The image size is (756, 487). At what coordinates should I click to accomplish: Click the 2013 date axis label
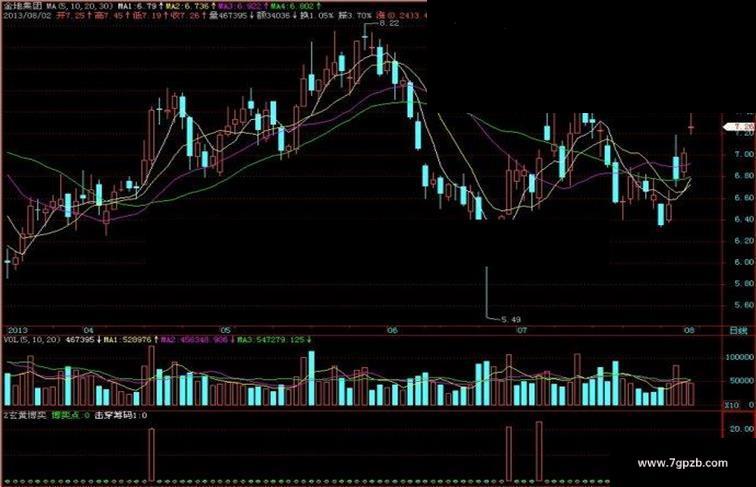pyautogui.click(x=17, y=331)
